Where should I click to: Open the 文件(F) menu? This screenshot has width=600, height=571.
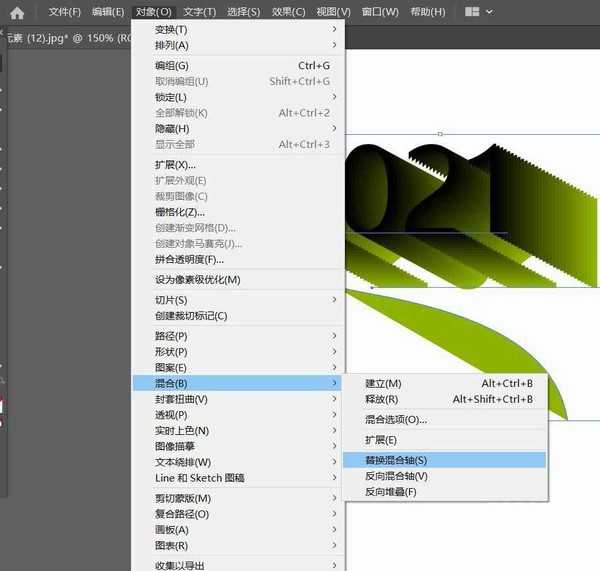[64, 12]
